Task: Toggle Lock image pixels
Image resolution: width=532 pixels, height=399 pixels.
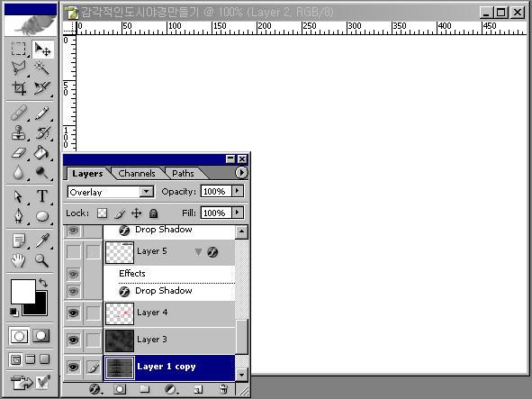Action: click(119, 213)
